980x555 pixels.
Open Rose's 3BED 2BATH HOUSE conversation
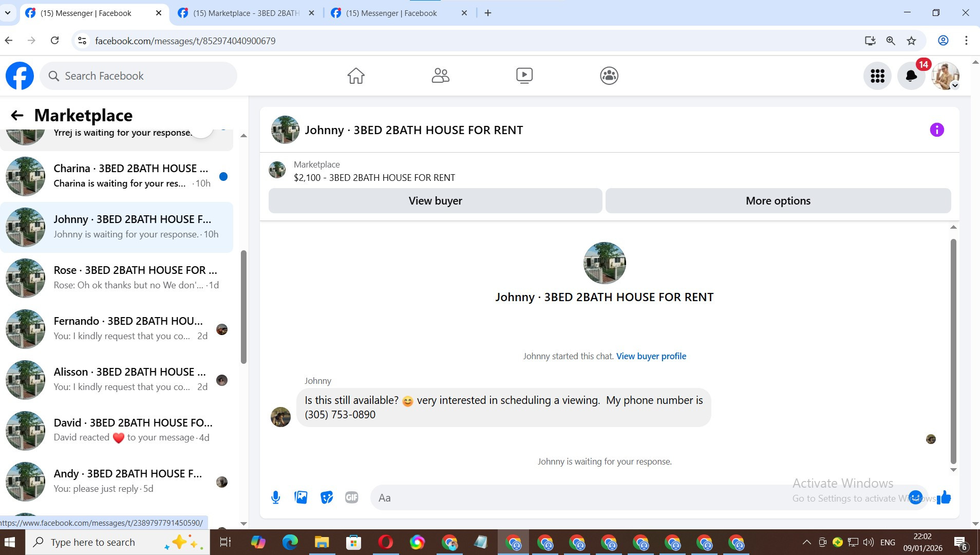117,278
